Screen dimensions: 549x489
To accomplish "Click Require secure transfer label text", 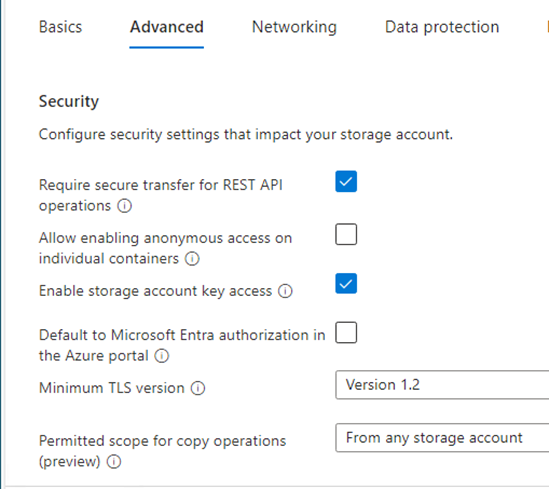I will [x=161, y=195].
